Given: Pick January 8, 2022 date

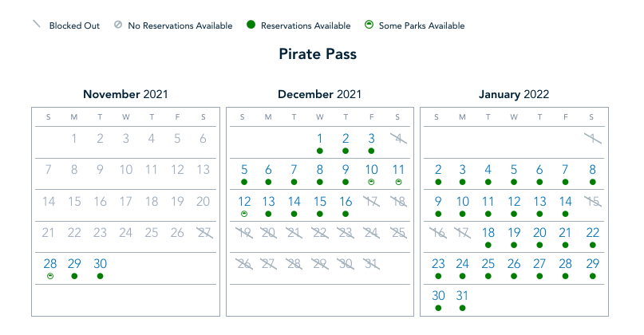Looking at the screenshot, I should coord(592,169).
